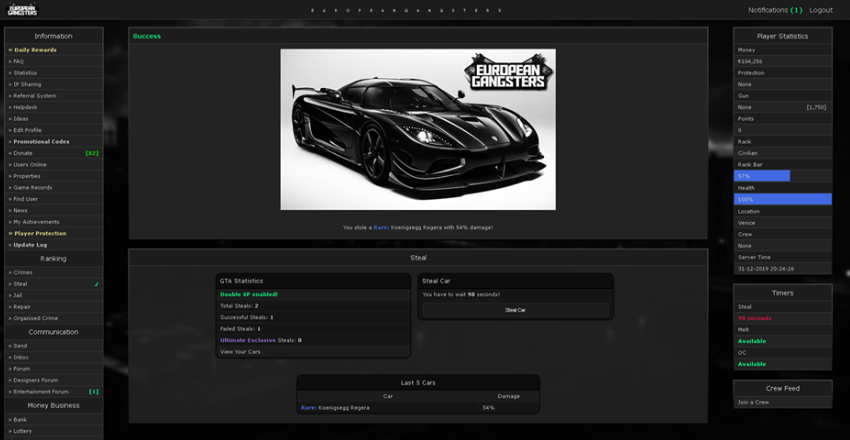Click the Venice location value

pyautogui.click(x=746, y=223)
